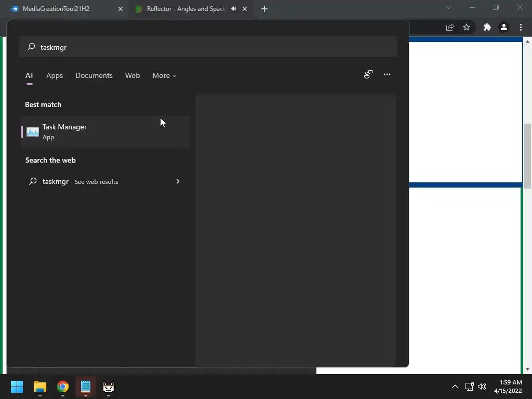Click the Search the web heading text

pyautogui.click(x=50, y=160)
